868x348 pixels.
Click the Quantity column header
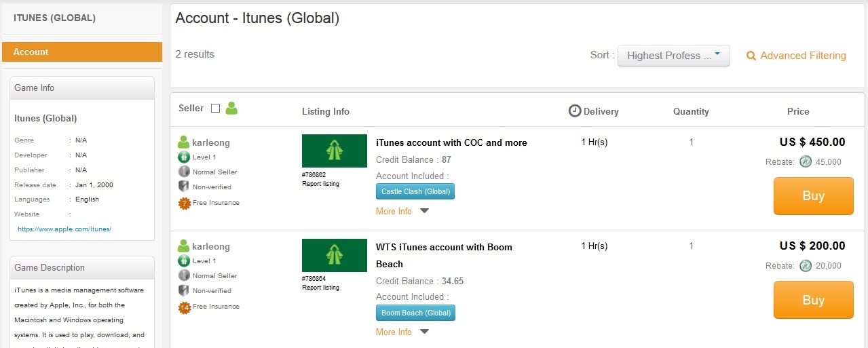691,111
